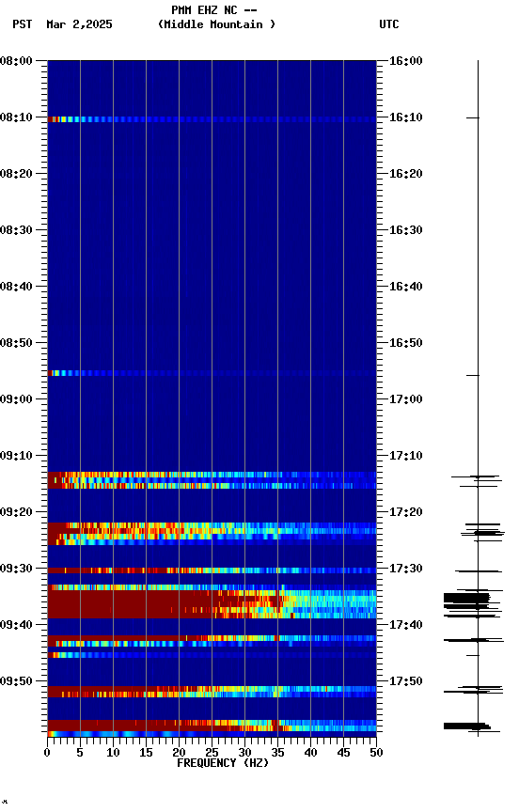Click the '20' frequency axis tick label
519x812 pixels.
[179, 753]
